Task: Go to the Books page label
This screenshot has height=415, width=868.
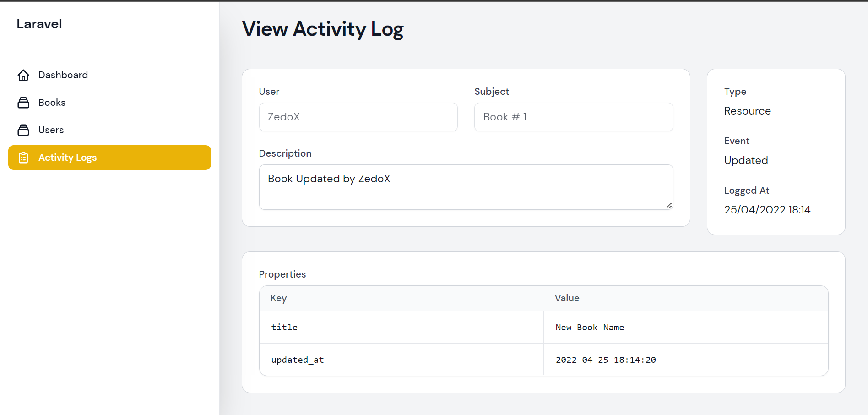Action: click(x=52, y=103)
